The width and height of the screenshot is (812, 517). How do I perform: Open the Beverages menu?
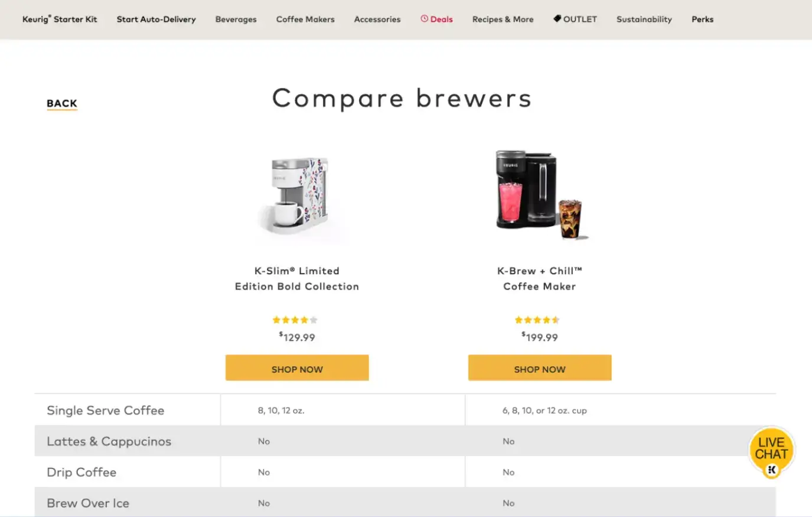(x=236, y=19)
